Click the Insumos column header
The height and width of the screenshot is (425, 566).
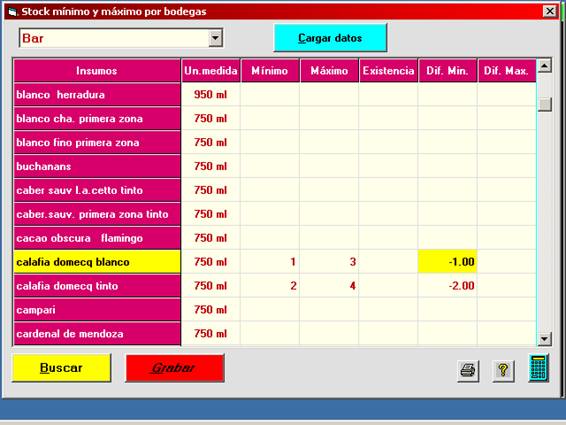97,71
